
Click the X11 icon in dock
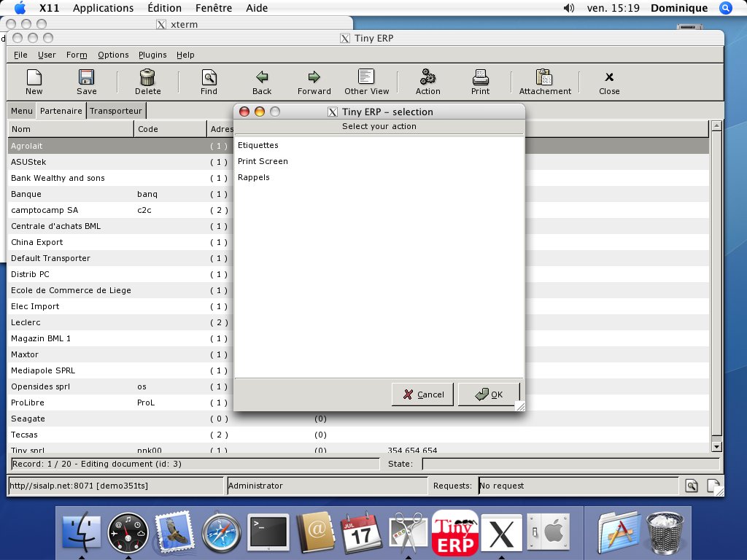(502, 534)
